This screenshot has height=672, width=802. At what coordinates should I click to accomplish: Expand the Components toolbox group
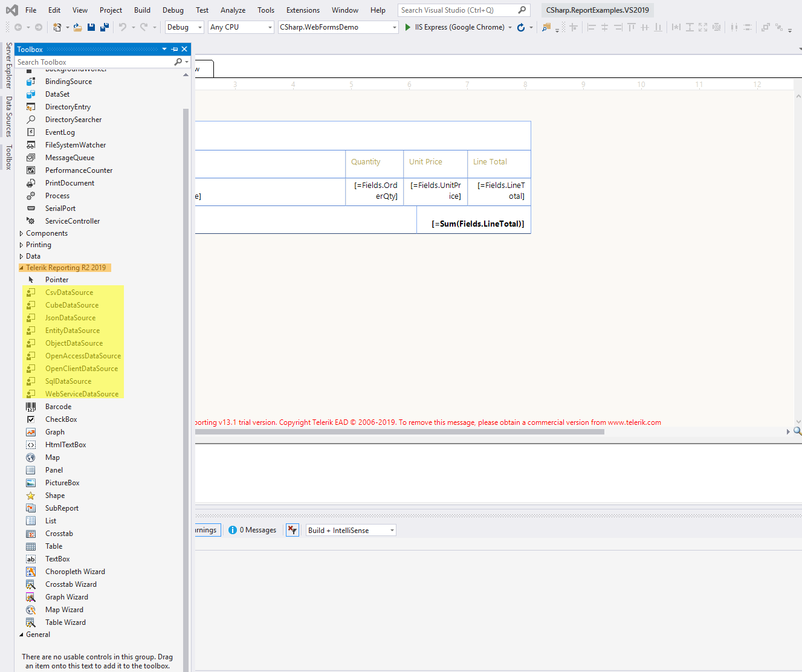[21, 233]
